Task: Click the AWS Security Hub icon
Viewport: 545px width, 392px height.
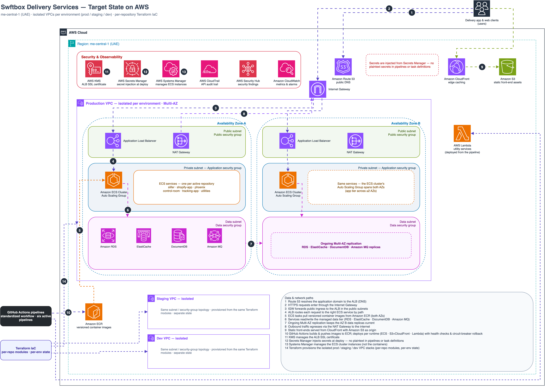Action: pos(248,69)
